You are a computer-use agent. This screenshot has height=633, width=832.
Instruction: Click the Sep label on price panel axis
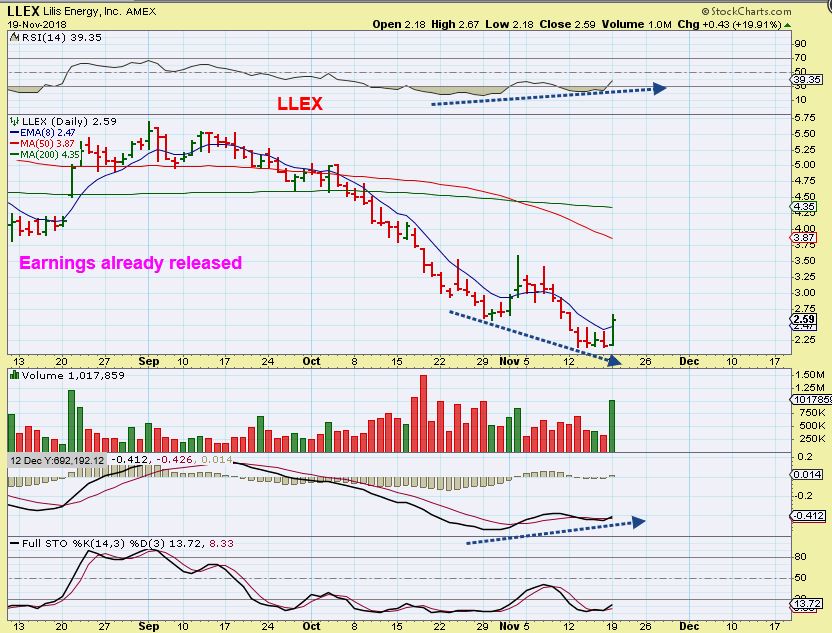[x=149, y=361]
